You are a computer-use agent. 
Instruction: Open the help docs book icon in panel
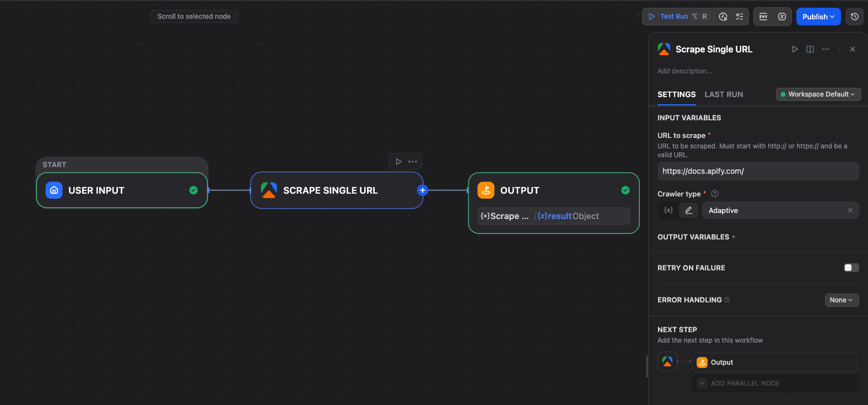(810, 49)
